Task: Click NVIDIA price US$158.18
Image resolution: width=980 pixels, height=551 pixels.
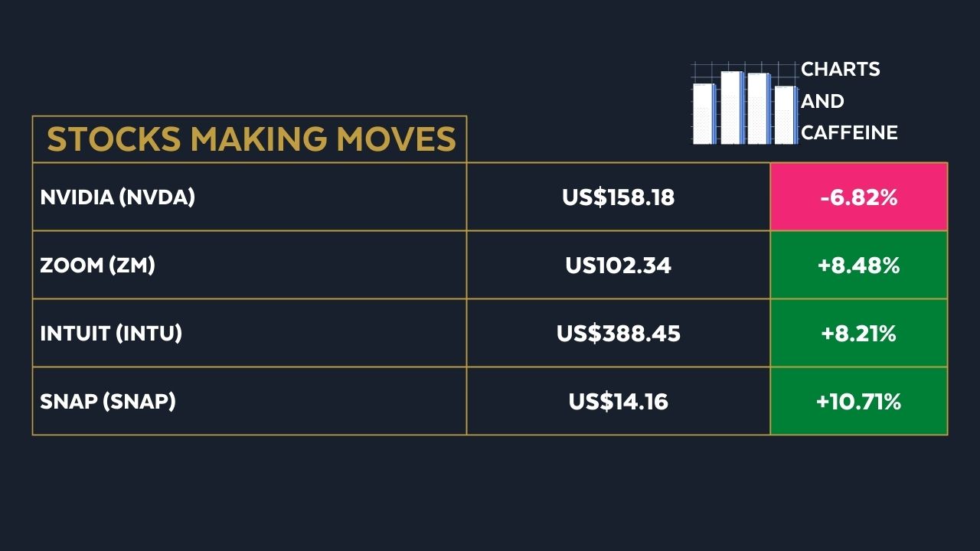Action: point(618,197)
